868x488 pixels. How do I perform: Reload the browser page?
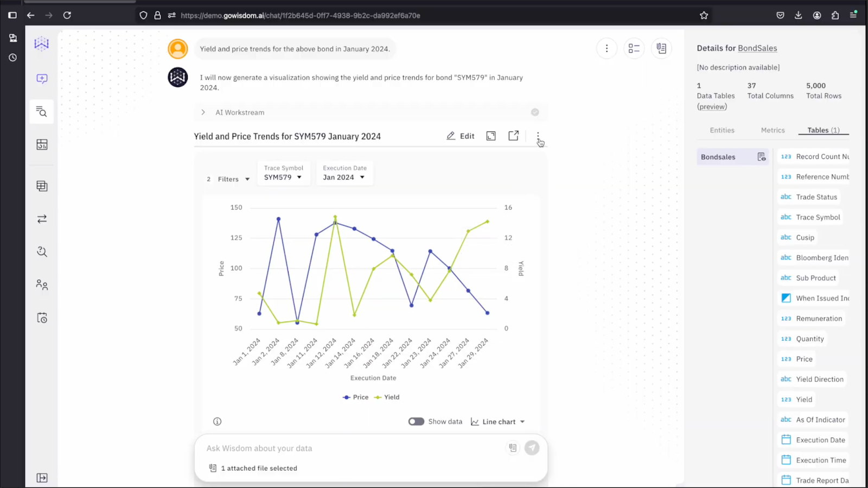[67, 15]
